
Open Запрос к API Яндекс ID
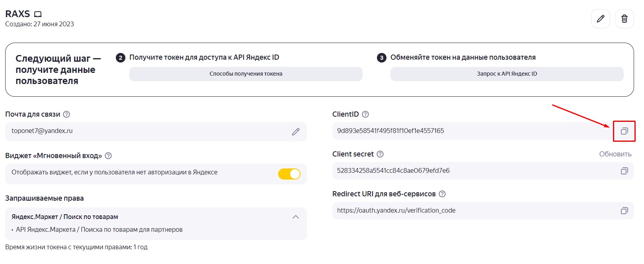point(506,74)
